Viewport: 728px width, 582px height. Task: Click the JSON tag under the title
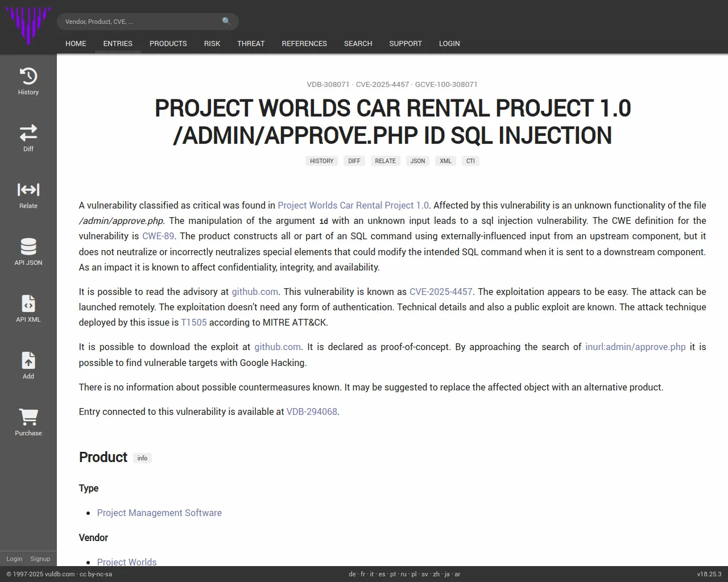[x=418, y=161]
